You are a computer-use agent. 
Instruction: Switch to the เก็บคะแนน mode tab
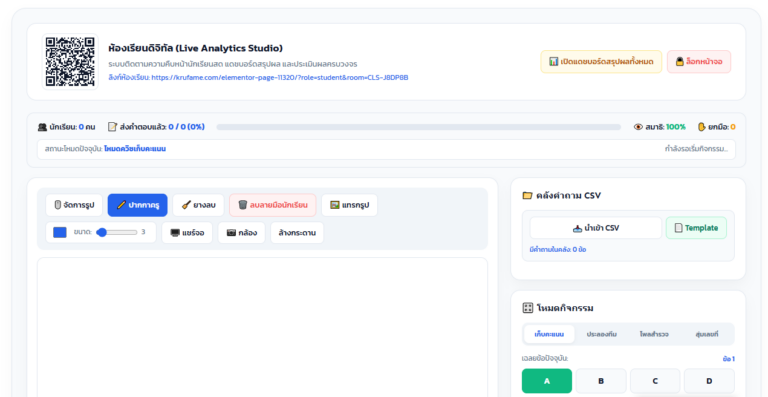coord(549,334)
